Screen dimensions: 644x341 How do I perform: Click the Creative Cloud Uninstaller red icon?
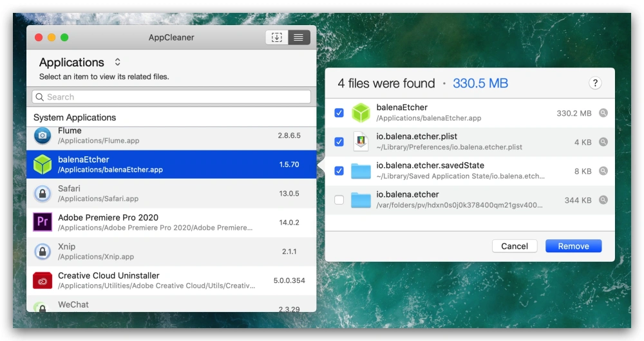(x=43, y=281)
